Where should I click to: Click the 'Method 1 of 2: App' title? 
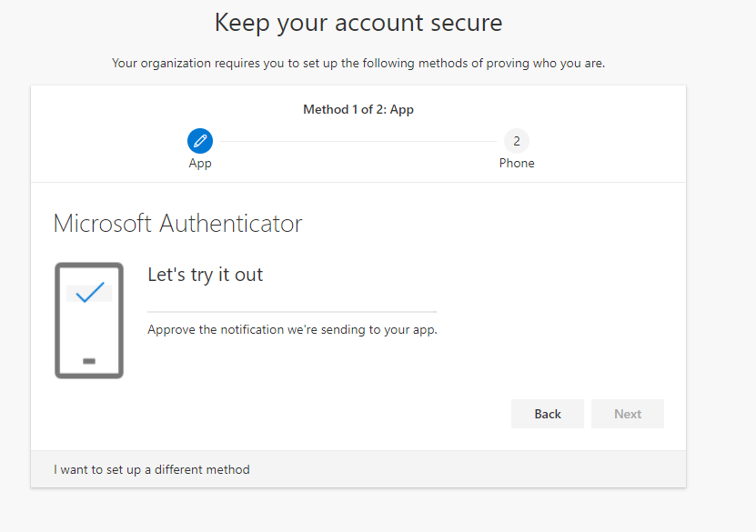pos(358,109)
